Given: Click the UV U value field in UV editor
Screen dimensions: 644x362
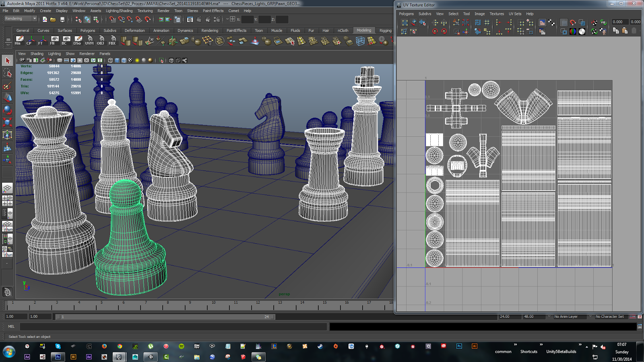Looking at the screenshot, I should (x=620, y=22).
